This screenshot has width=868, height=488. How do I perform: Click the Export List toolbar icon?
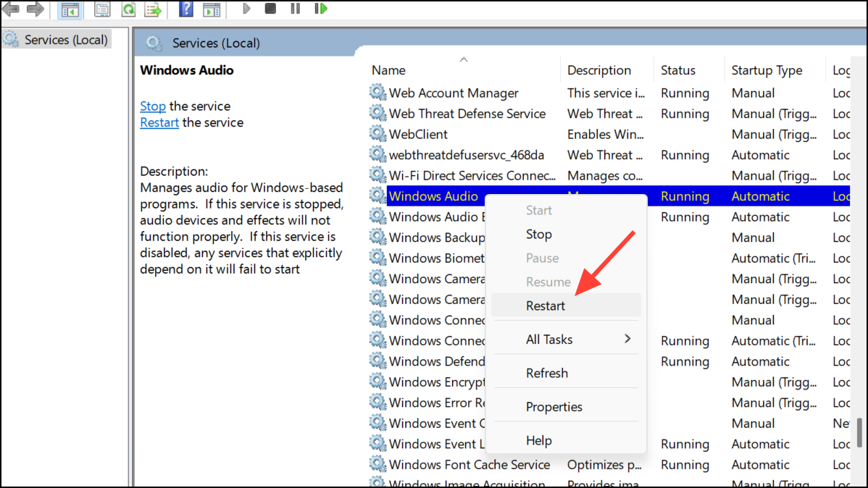[153, 9]
